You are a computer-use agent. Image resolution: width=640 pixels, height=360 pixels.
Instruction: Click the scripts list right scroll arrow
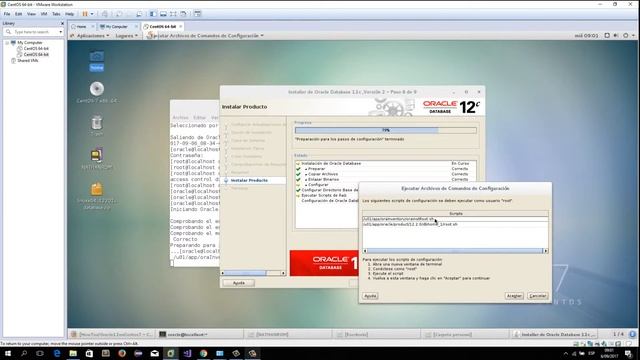point(545,251)
